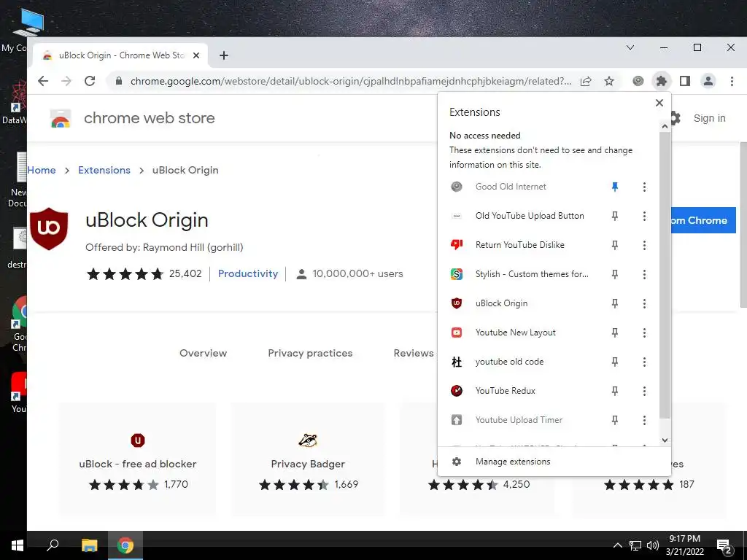Pin the Old YouTube Upload Button extension

coord(614,216)
